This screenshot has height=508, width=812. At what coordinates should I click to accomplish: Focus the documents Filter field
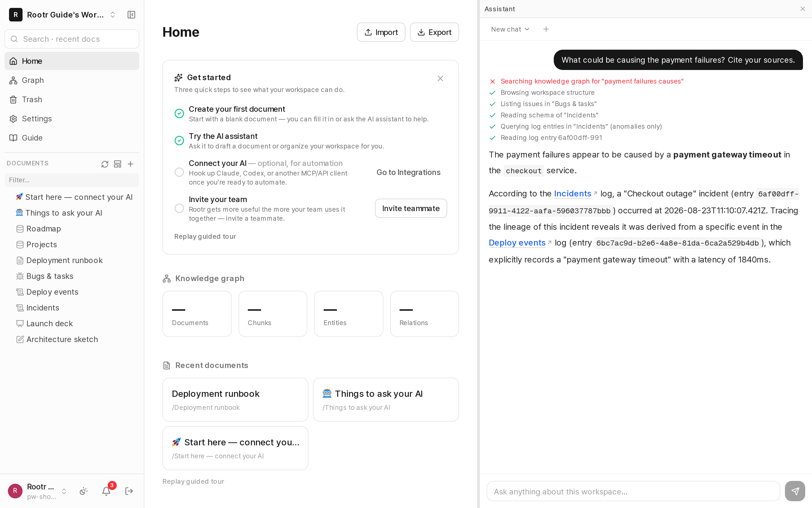(72, 180)
